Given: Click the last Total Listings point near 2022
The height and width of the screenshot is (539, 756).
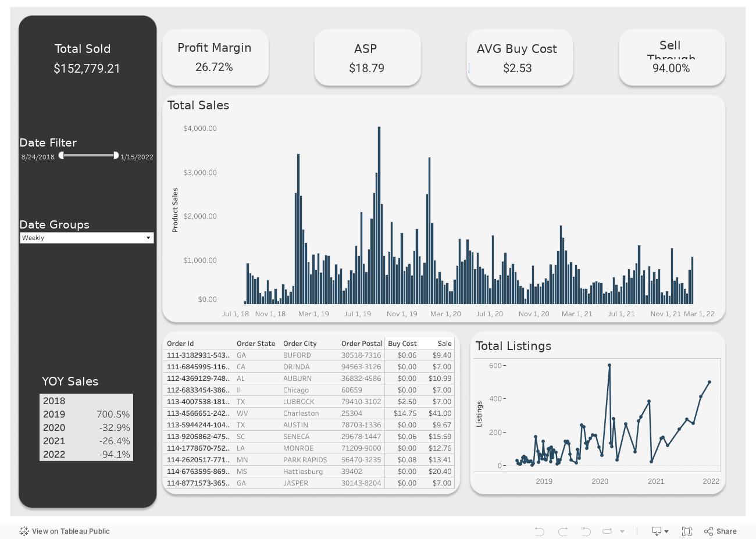Looking at the screenshot, I should tap(709, 382).
